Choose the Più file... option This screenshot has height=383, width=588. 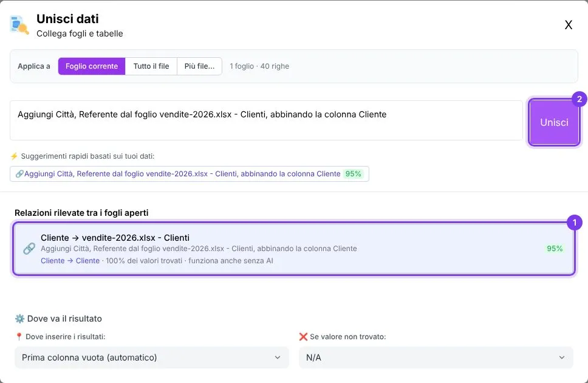coord(199,66)
